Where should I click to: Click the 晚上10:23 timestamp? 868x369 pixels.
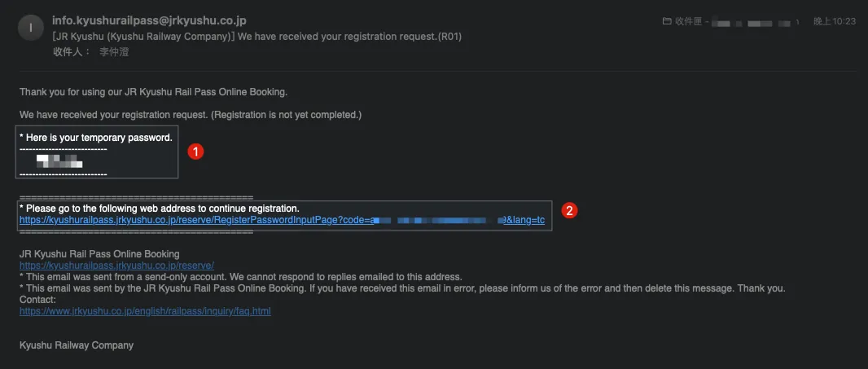point(835,21)
